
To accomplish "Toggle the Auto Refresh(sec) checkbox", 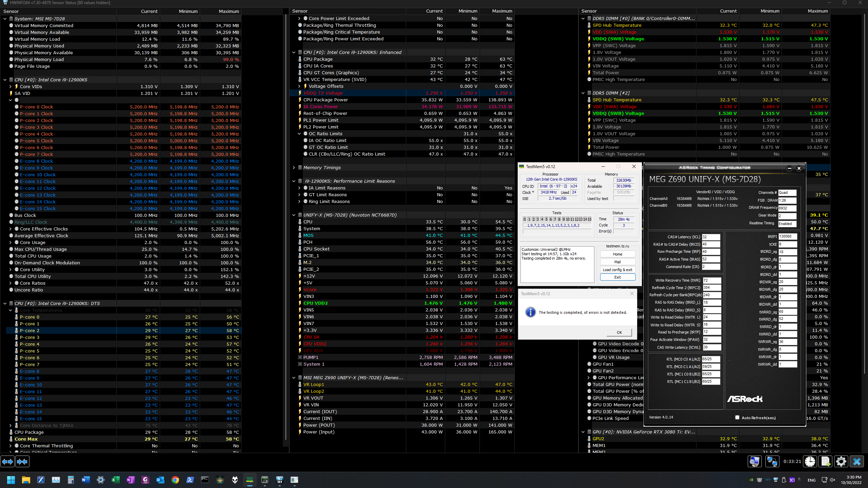I will tap(737, 418).
